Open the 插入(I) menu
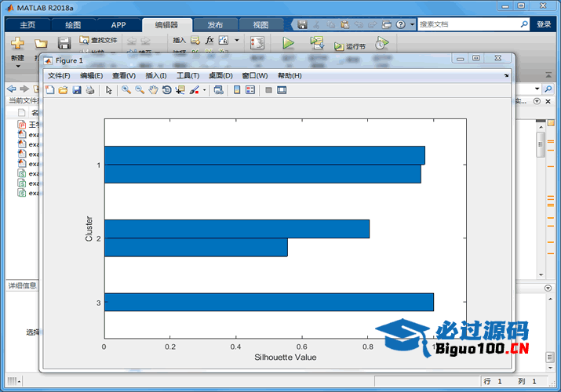This screenshot has width=561, height=392. (156, 76)
